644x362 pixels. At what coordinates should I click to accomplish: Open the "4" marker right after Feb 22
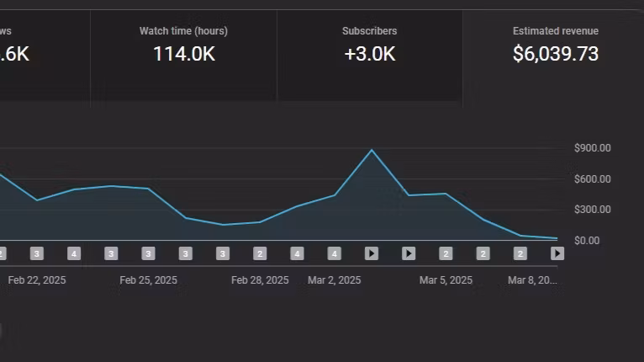coord(74,253)
